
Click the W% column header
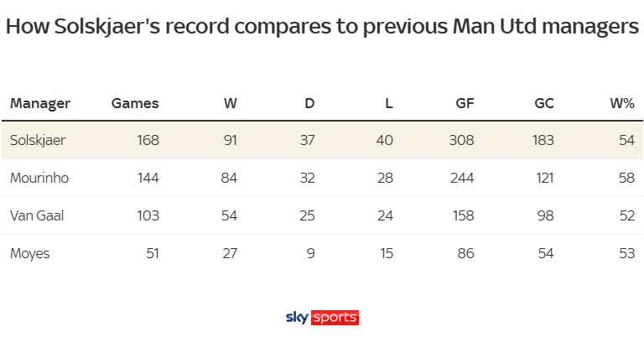click(x=622, y=104)
